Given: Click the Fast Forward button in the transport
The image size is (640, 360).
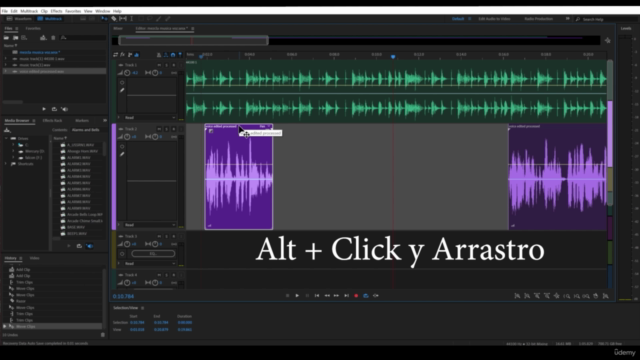Looking at the screenshot, I should click(x=336, y=296).
